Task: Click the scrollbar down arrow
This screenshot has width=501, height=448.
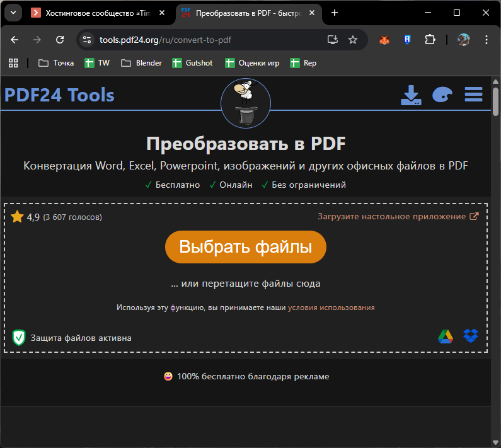Action: tap(495, 442)
